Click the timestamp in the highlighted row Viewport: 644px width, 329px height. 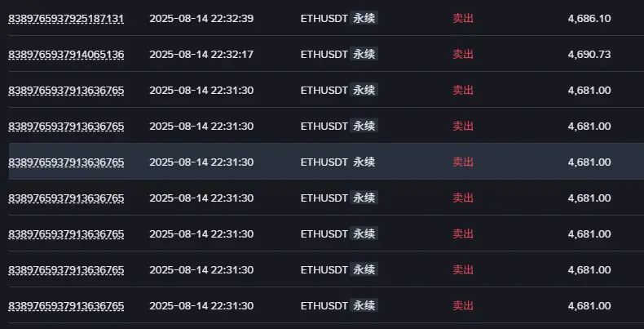[x=201, y=162]
